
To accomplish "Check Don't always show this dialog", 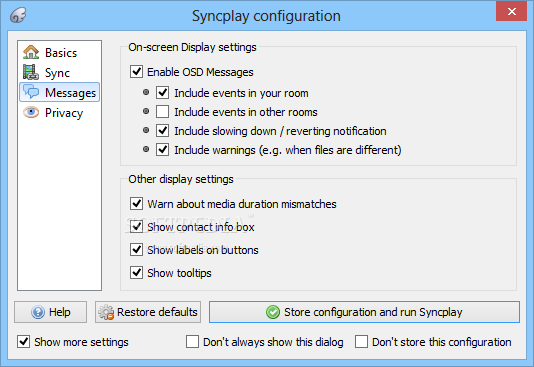I will click(192, 341).
